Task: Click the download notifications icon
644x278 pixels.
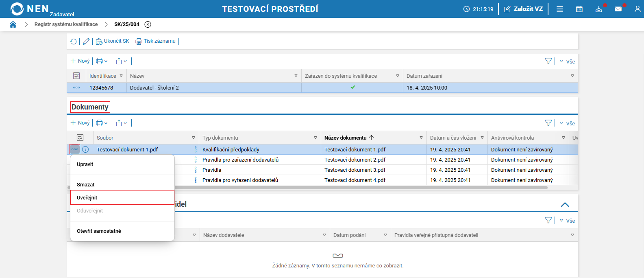Action: 598,9
